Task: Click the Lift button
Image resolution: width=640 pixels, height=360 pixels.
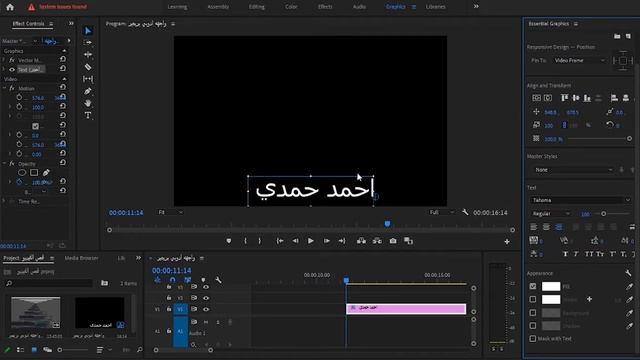Action: pyautogui.click(x=361, y=241)
